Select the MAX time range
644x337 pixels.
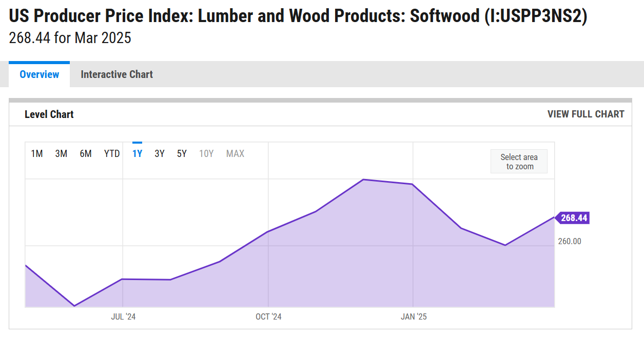[235, 153]
